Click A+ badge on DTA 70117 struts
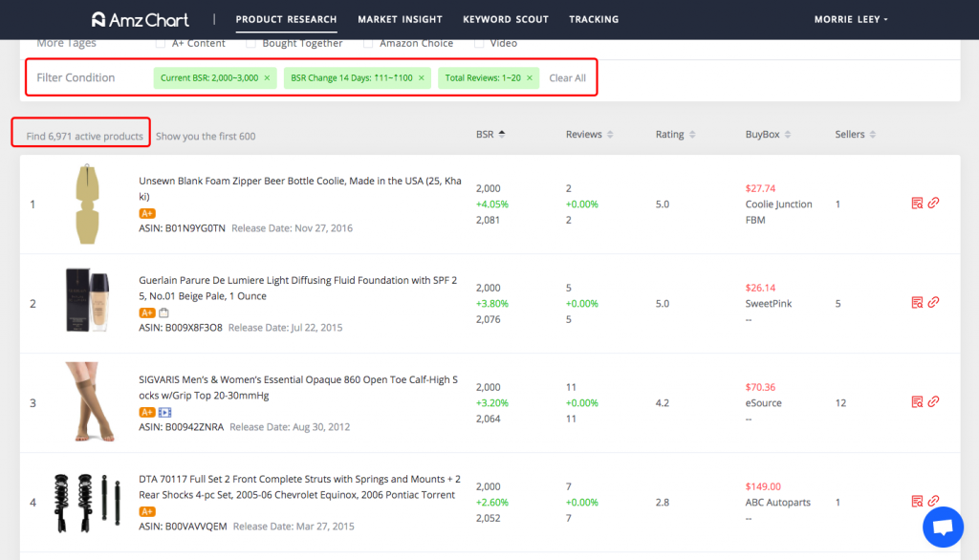This screenshot has width=979, height=560. pyautogui.click(x=146, y=511)
